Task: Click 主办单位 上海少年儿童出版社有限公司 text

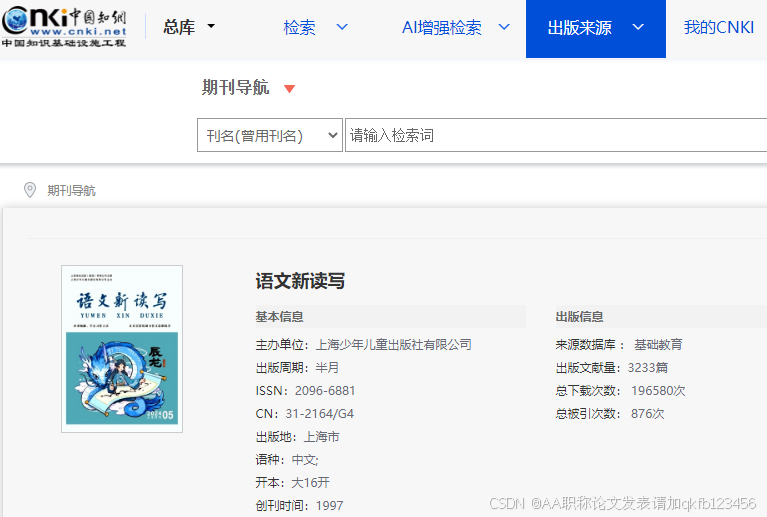Action: tap(363, 345)
